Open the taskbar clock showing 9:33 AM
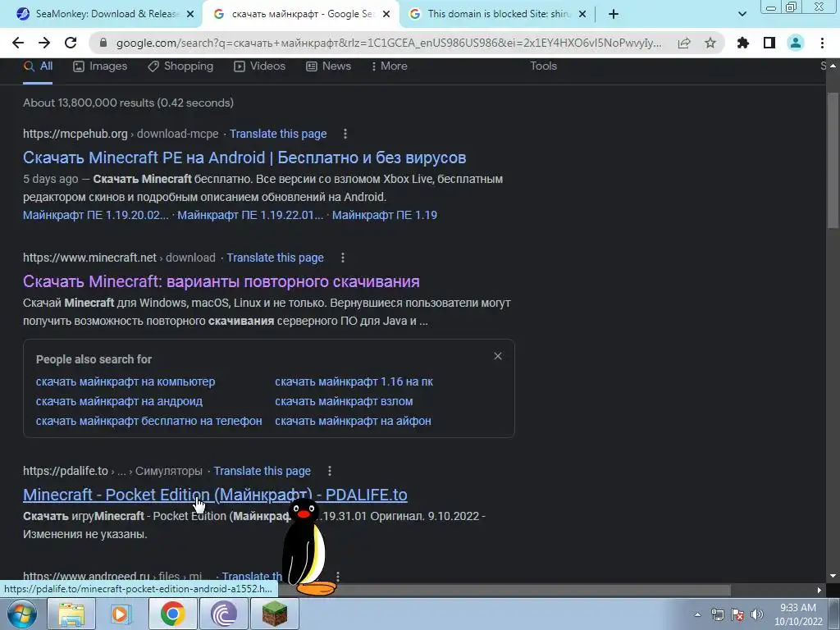 click(x=798, y=614)
